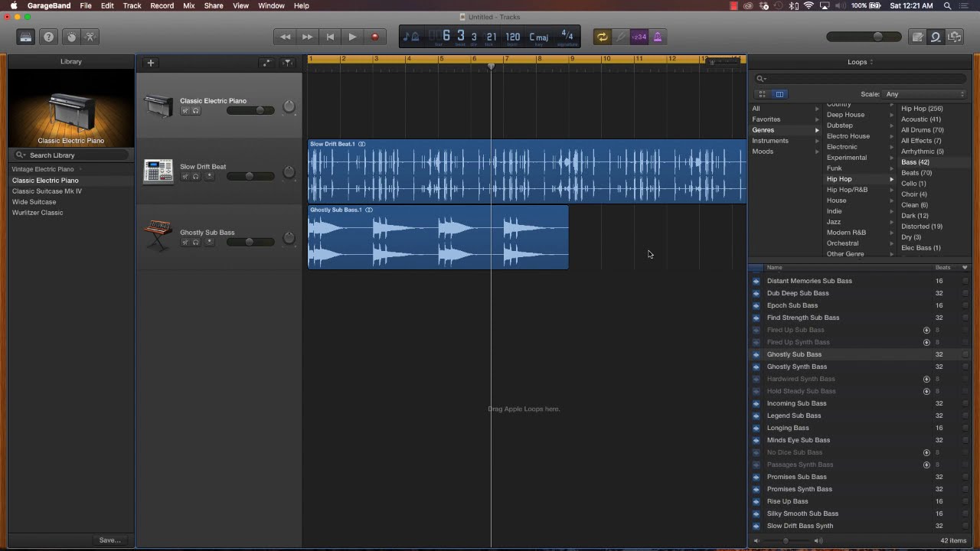This screenshot has width=980, height=551.
Task: Open the Note Pad button
Action: coord(917,37)
